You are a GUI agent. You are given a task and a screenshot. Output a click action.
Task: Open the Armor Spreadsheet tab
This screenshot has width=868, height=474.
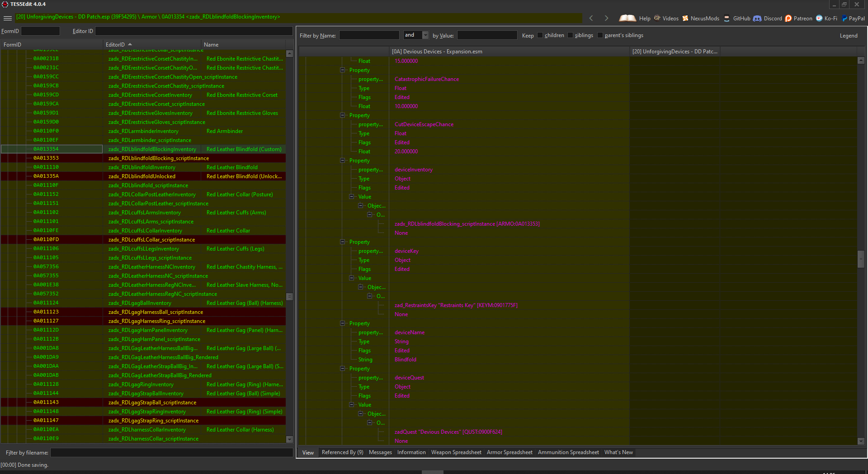(509, 452)
